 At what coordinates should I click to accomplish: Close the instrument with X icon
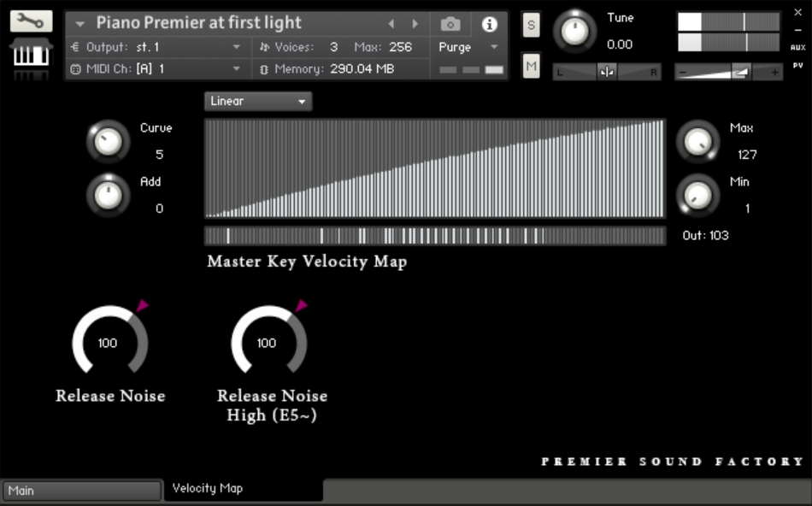[x=798, y=13]
